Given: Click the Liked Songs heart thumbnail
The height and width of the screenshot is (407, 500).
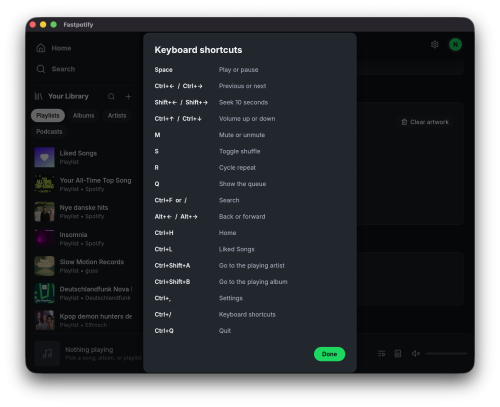Looking at the screenshot, I should point(44,157).
